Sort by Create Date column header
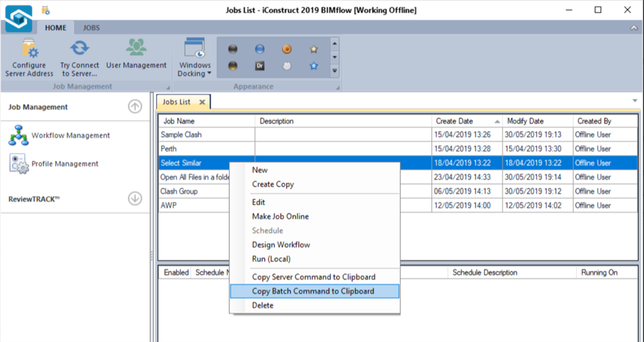 click(467, 121)
